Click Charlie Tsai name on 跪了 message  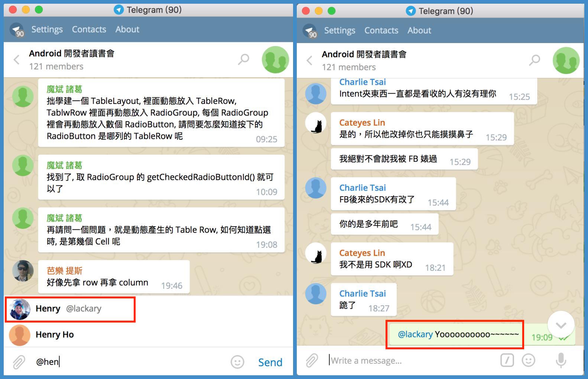pos(363,294)
